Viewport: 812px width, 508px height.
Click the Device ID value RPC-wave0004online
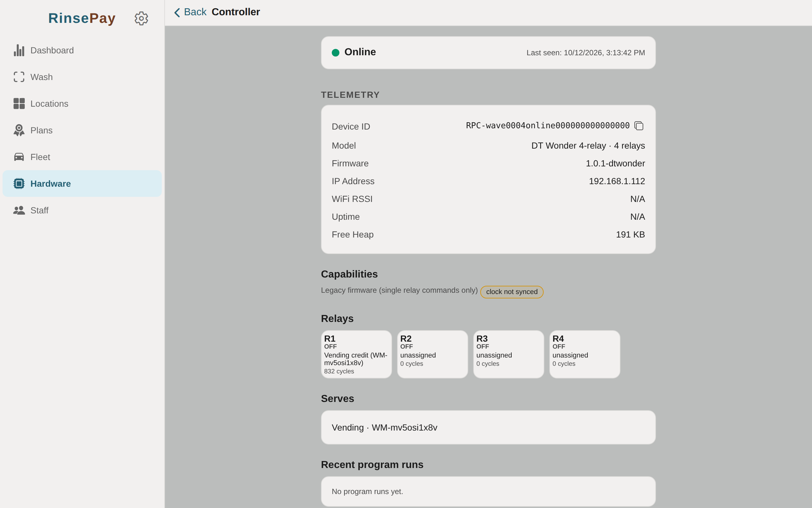pos(547,126)
